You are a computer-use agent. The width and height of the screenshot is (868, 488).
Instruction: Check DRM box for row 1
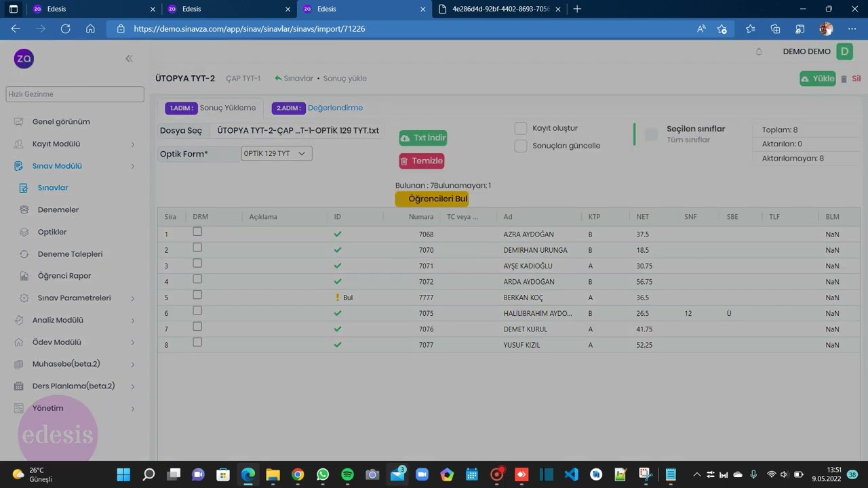(x=197, y=232)
